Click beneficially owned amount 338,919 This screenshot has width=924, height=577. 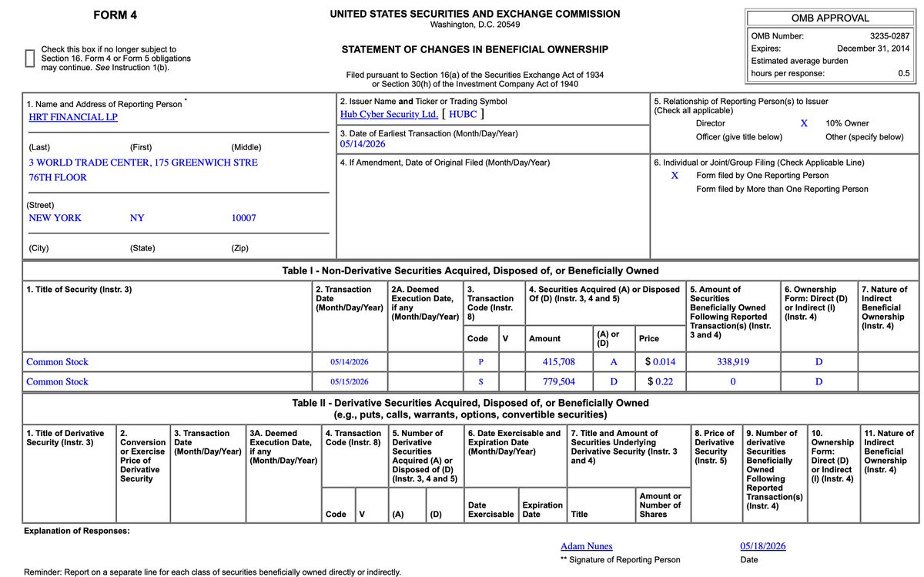click(733, 361)
